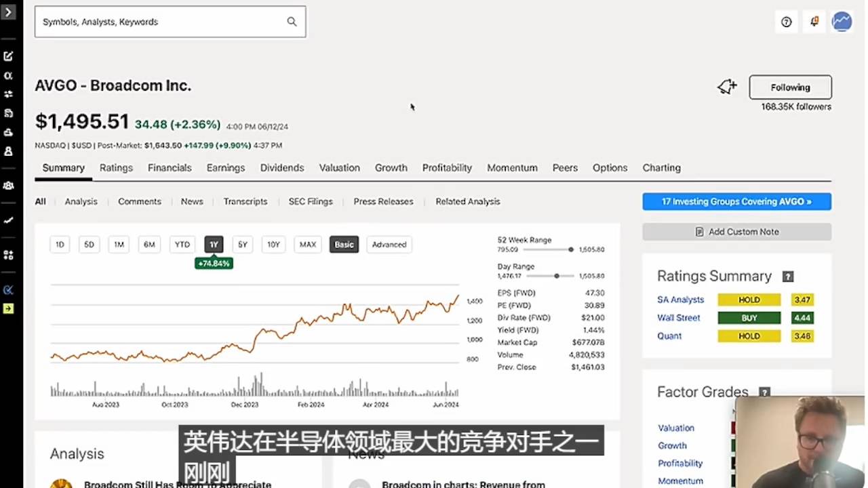Open the Options tab

610,168
